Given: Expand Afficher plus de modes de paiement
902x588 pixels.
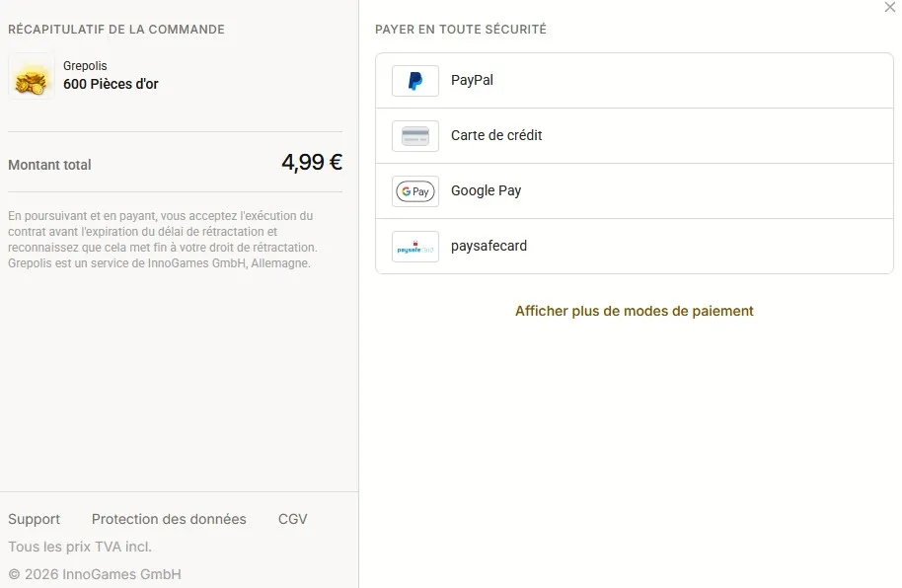Looking at the screenshot, I should pos(634,311).
